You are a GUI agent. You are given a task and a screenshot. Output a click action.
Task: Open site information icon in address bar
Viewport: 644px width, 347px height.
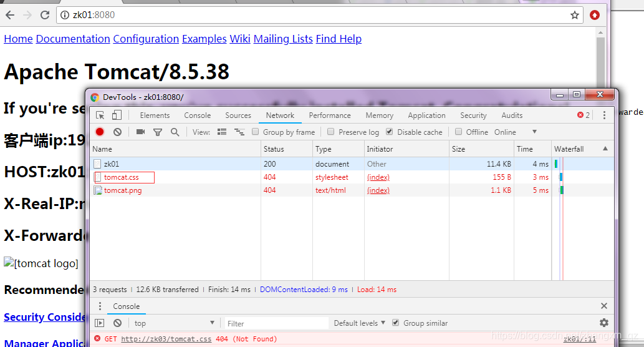64,15
